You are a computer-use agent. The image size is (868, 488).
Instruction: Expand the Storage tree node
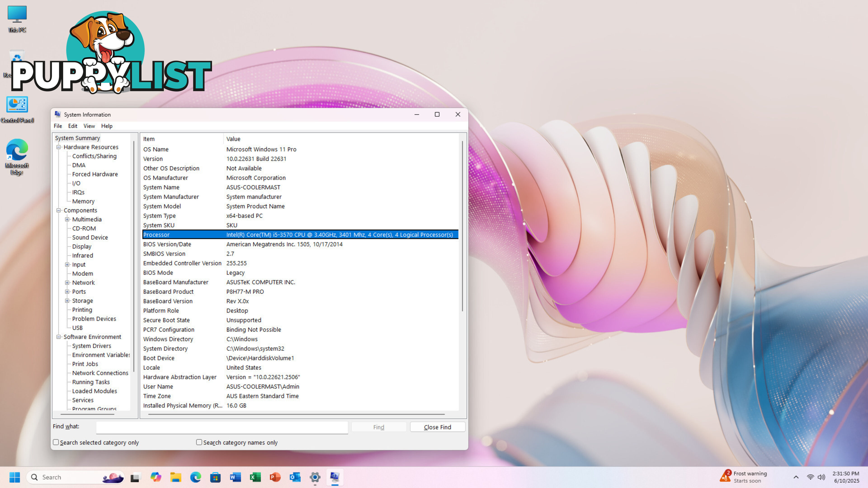(x=67, y=301)
